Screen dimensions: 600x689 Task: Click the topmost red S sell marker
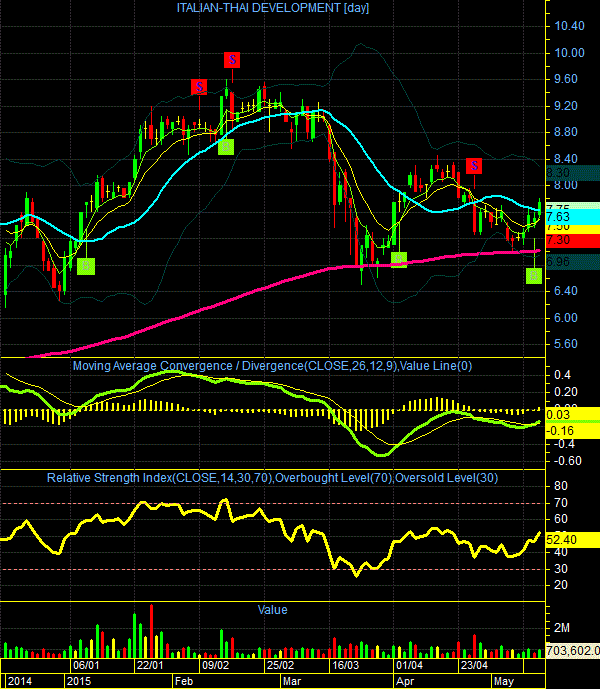[232, 60]
